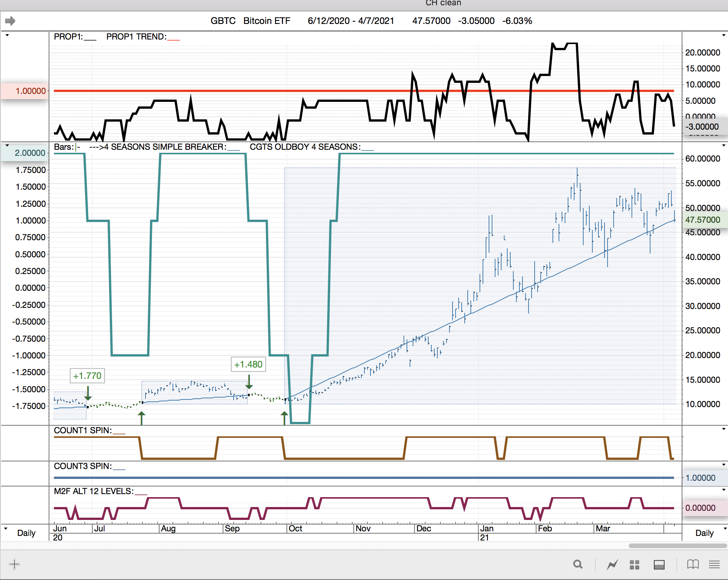Click the Dec month label on time axis
The height and width of the screenshot is (580, 728).
pyautogui.click(x=424, y=529)
